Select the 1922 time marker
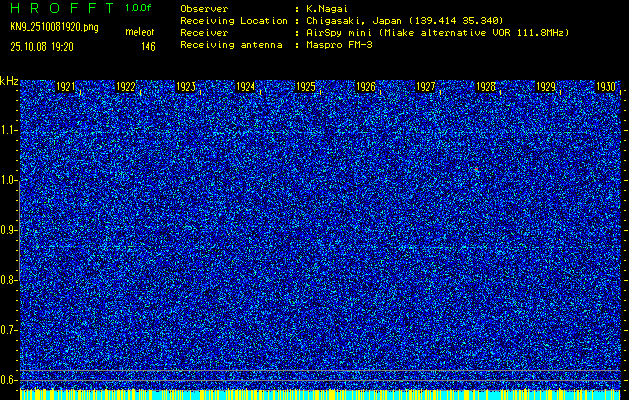Screen dimensions: 629x400 click(126, 88)
